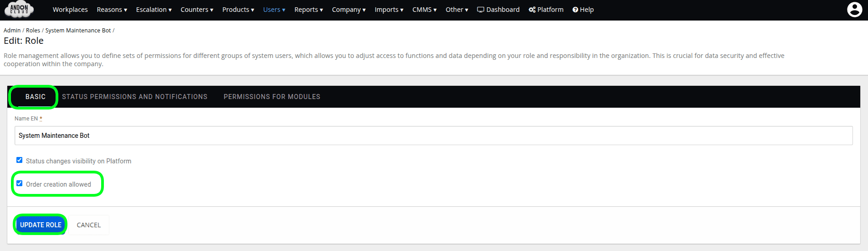The height and width of the screenshot is (251, 868).
Task: Expand the Reasons dropdown menu
Action: tap(112, 10)
